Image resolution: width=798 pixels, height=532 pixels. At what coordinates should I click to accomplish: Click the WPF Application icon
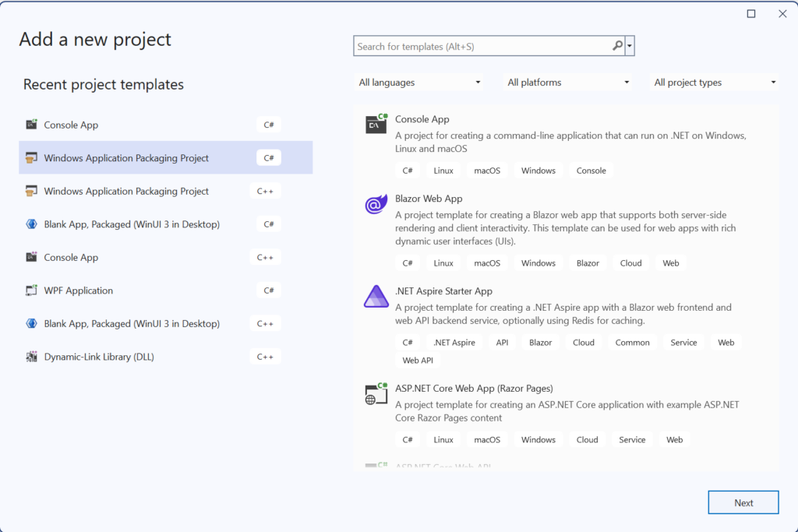pos(31,290)
